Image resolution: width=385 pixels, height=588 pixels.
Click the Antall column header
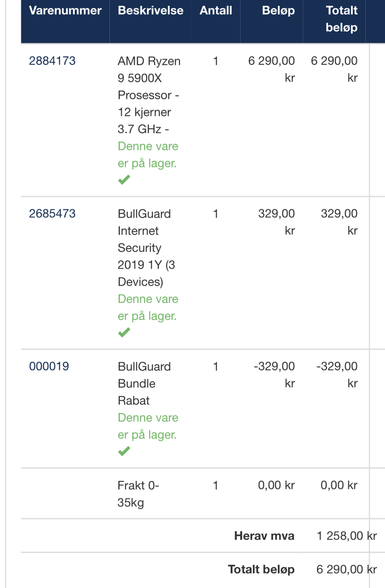216,11
